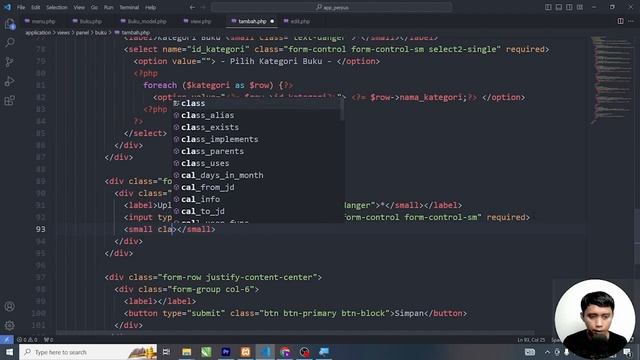640x360 pixels.
Task: Open the Go menu
Action: 94,7
